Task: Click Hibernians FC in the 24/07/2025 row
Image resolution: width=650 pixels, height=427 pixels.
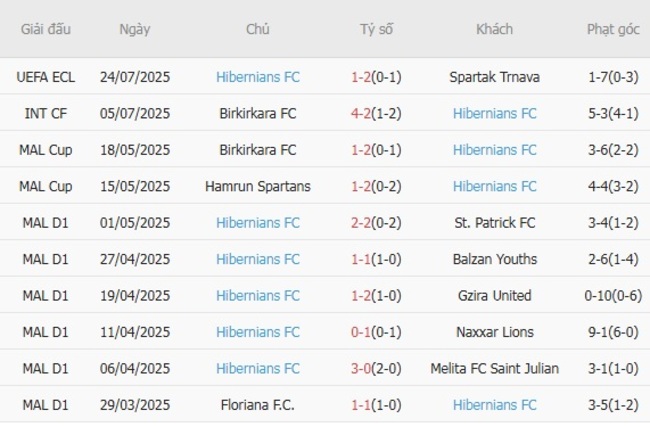Action: [257, 77]
